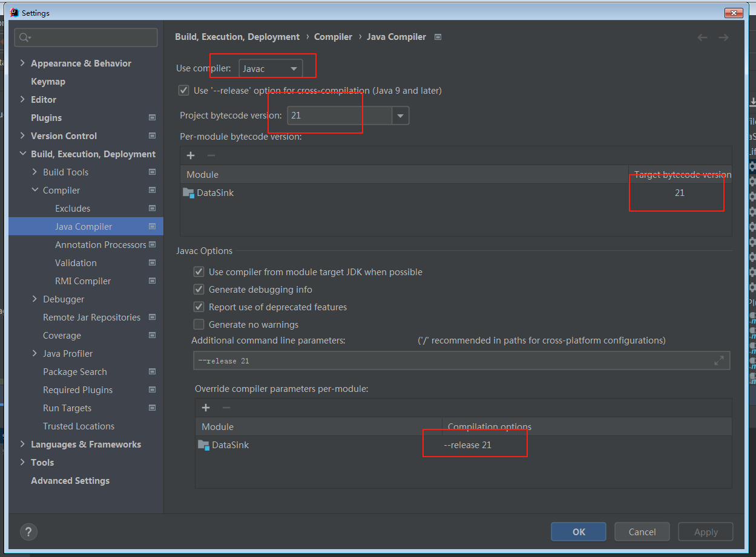Click project-level icon next to Excludes
The height and width of the screenshot is (557, 756).
pos(152,208)
